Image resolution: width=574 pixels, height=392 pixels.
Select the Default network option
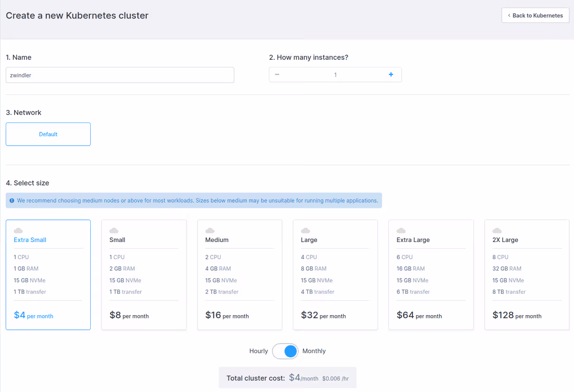pyautogui.click(x=48, y=134)
